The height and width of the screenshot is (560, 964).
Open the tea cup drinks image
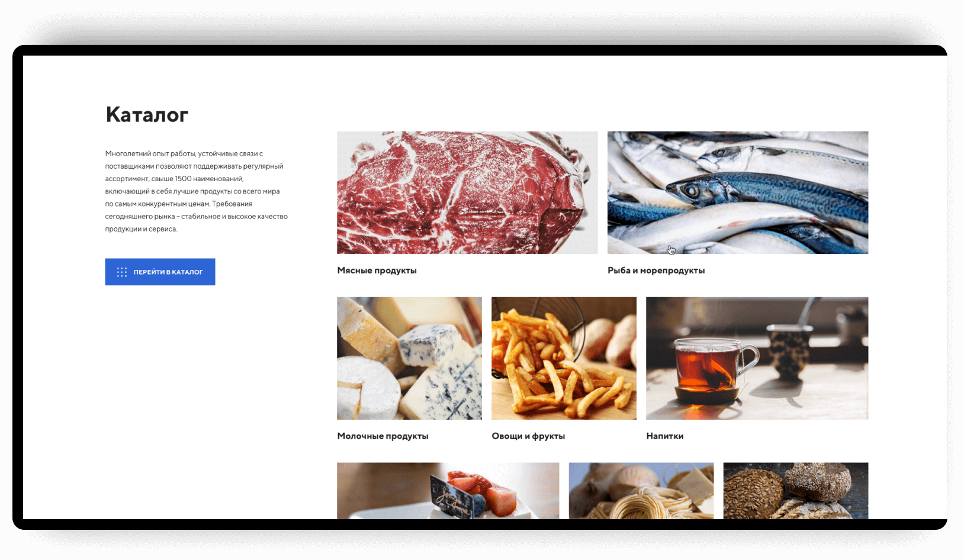click(x=757, y=358)
